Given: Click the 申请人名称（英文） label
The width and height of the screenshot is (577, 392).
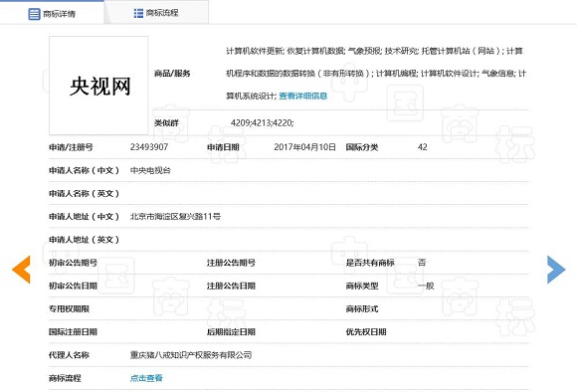Looking at the screenshot, I should coord(85,194).
